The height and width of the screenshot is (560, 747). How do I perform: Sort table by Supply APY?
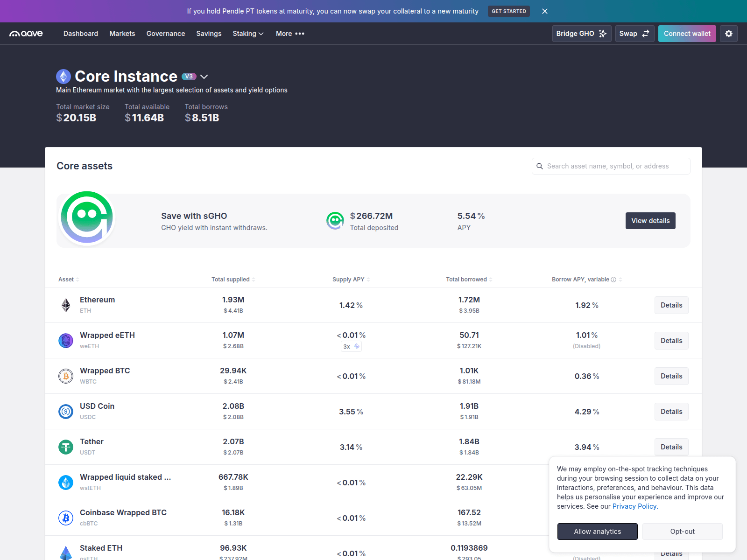pyautogui.click(x=351, y=280)
